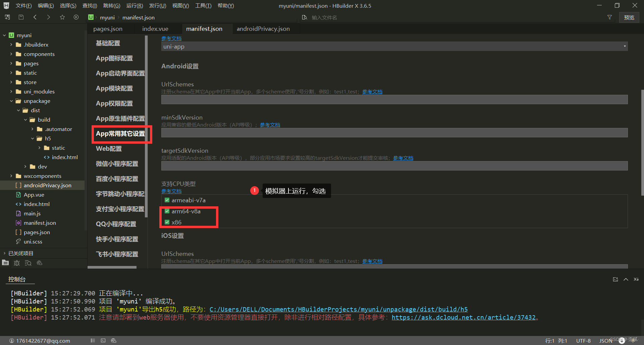Screen dimensions: 644x345
Task: Click the star bookmark icon
Action: point(62,17)
